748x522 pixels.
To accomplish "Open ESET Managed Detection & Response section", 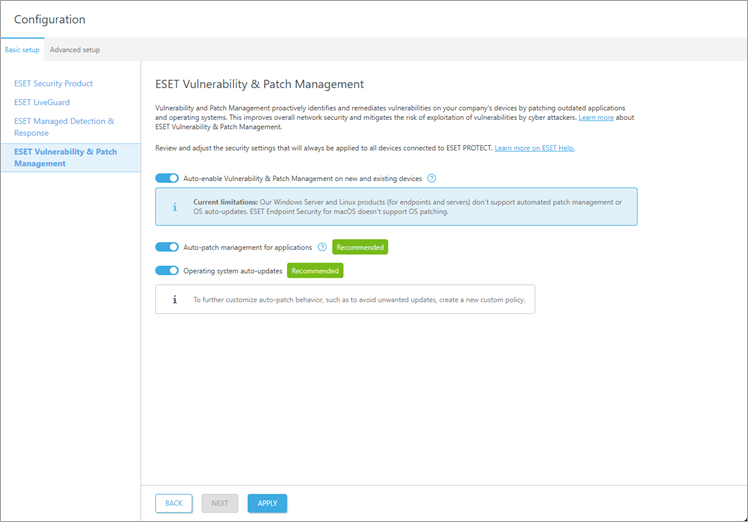I will [x=64, y=127].
